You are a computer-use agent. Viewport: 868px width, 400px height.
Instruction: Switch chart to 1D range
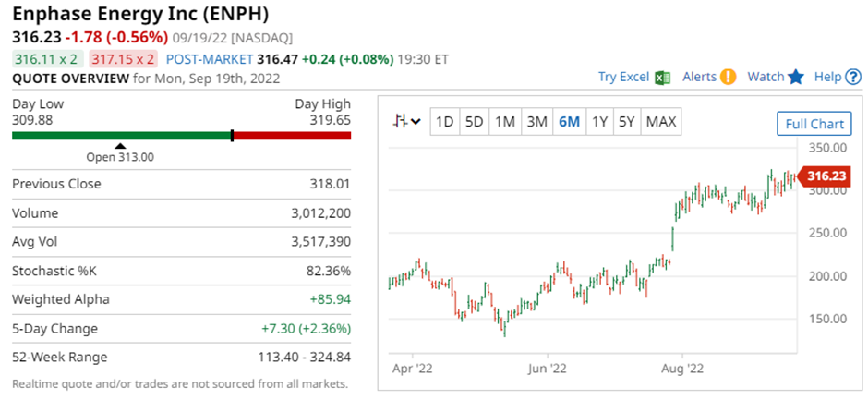(x=445, y=122)
